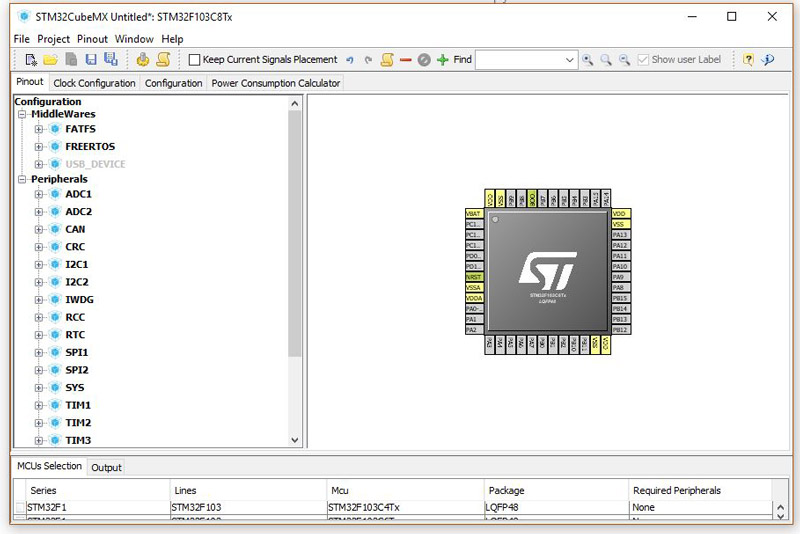Open the help question mark icon
Image resolution: width=800 pixels, height=534 pixels.
pos(748,60)
